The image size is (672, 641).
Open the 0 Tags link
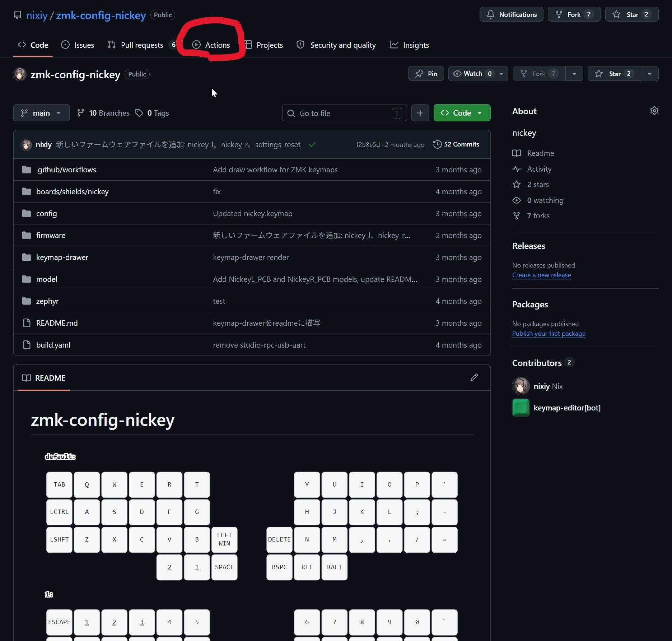click(x=152, y=113)
